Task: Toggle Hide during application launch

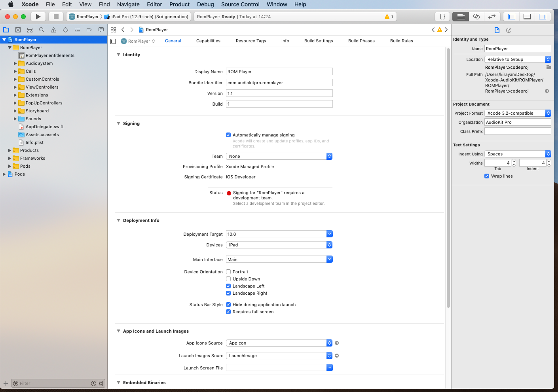Action: 228,305
